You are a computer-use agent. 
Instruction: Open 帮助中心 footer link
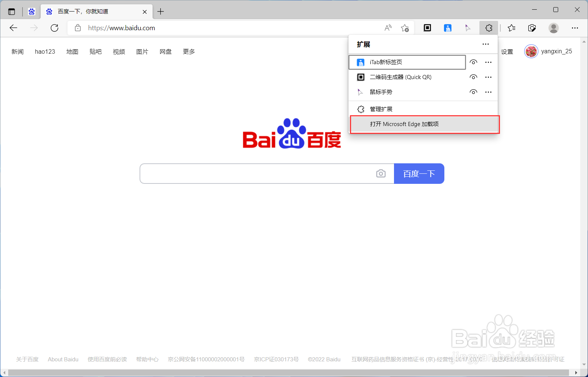[147, 359]
